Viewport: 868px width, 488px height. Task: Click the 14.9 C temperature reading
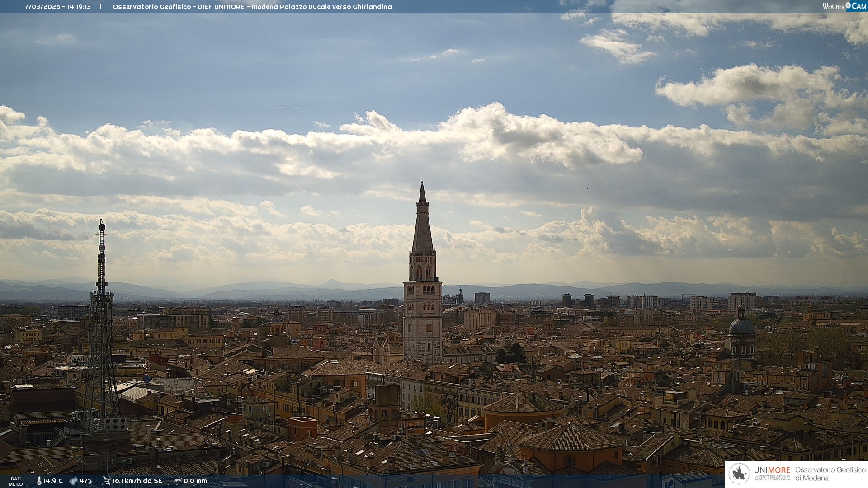coord(53,481)
